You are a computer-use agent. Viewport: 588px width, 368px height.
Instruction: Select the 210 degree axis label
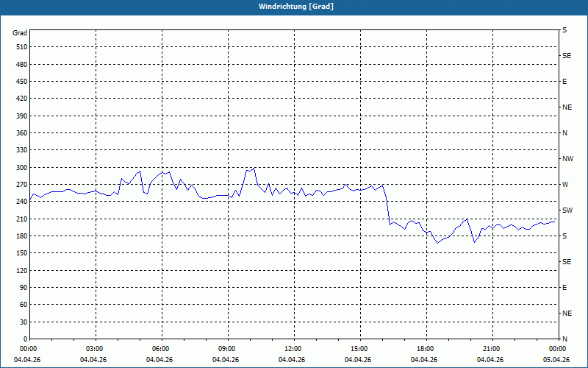pos(22,219)
